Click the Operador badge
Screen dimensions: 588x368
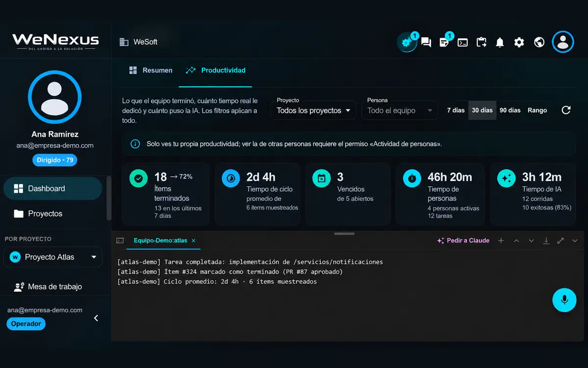(x=26, y=324)
